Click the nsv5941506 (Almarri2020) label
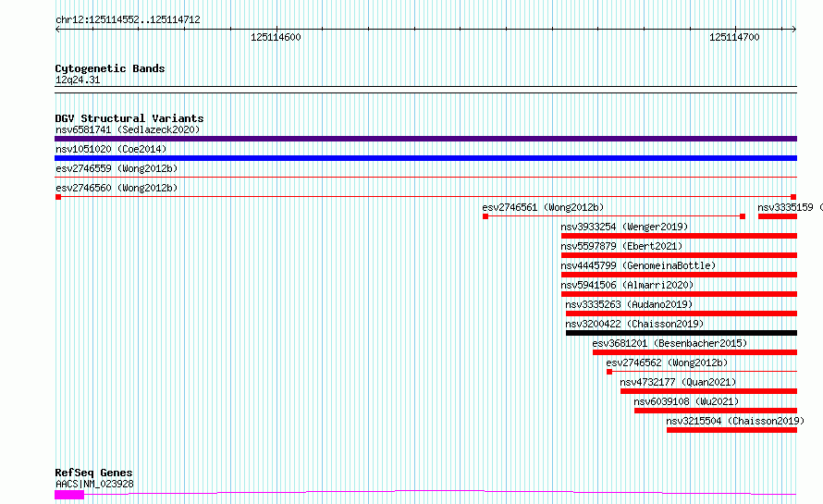 pos(627,285)
